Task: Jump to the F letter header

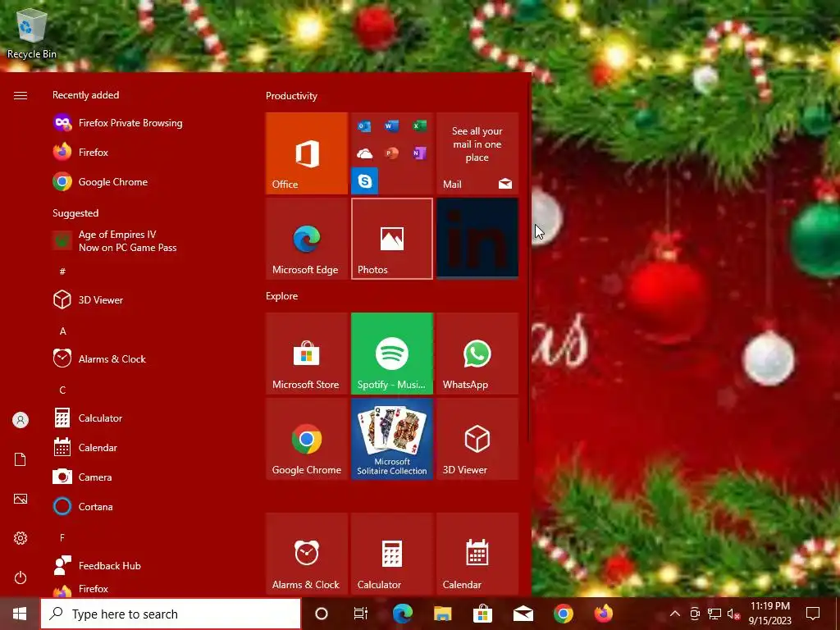Action: [x=62, y=537]
